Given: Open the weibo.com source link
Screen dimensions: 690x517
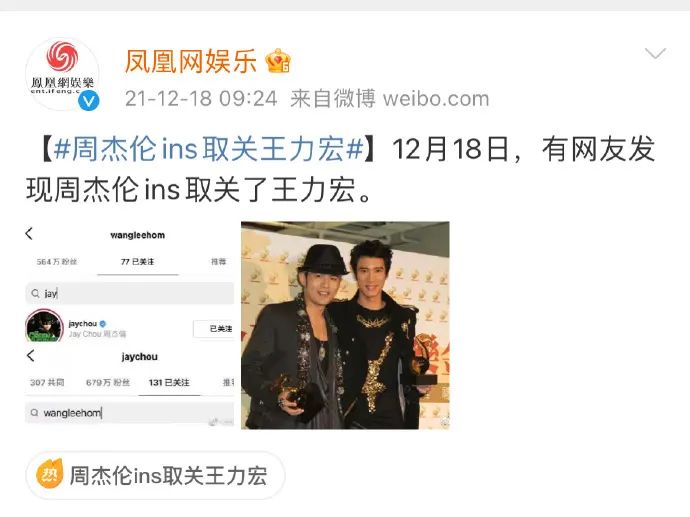Looking at the screenshot, I should click(436, 99).
